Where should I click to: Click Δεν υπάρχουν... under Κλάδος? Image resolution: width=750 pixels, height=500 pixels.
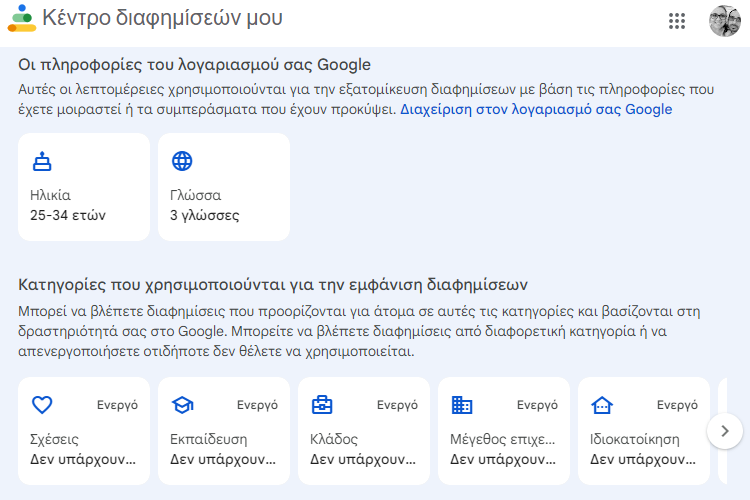363,460
